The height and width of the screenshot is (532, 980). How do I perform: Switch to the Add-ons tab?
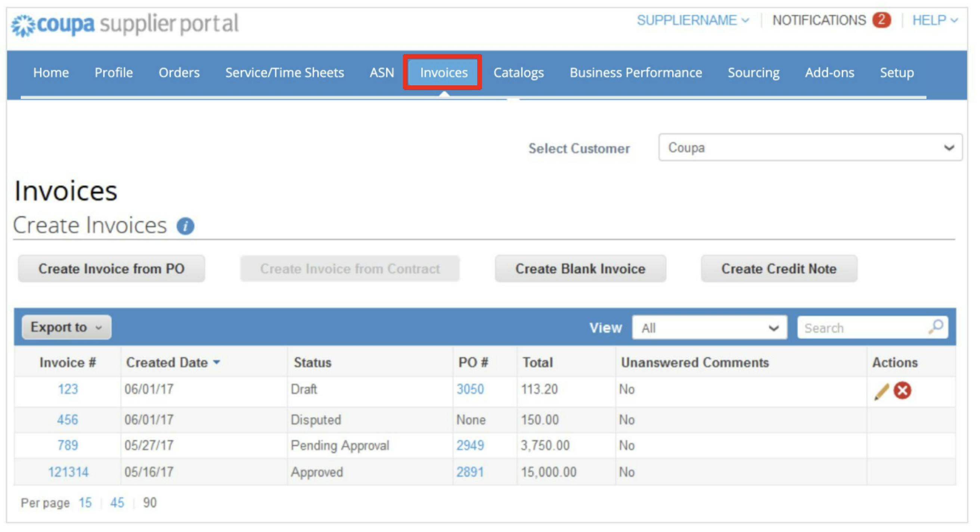(x=830, y=73)
